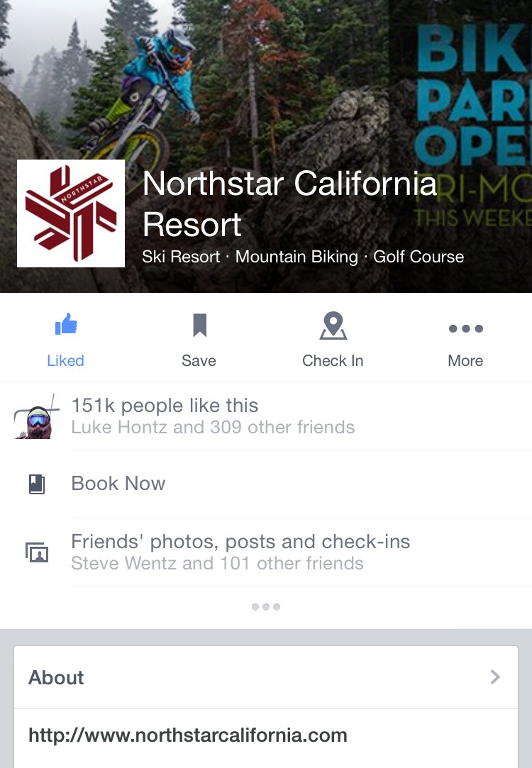The width and height of the screenshot is (532, 768).
Task: Tap the Save bookmark icon
Action: (199, 325)
